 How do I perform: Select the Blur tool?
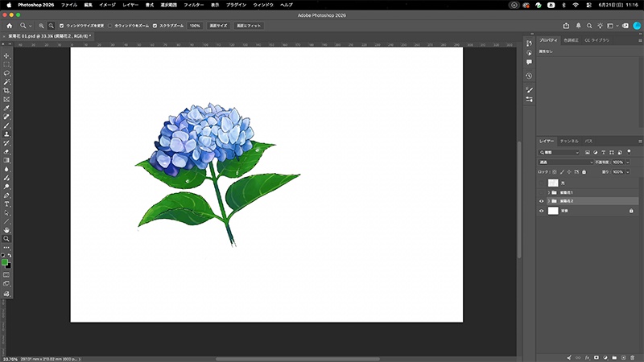click(x=6, y=169)
